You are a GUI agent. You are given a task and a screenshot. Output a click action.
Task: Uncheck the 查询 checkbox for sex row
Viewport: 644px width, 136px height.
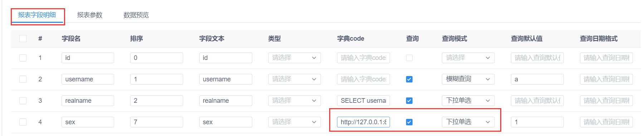[x=409, y=122]
